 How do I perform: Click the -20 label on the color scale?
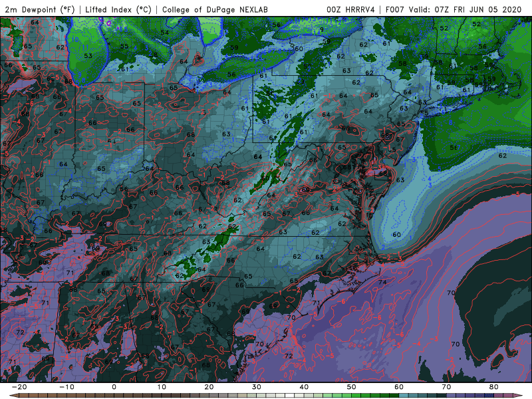[x=19, y=387]
